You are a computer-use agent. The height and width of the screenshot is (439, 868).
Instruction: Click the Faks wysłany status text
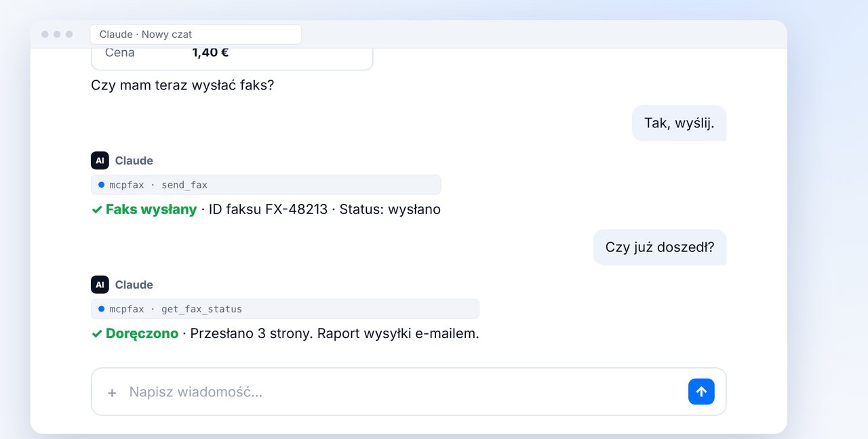151,209
